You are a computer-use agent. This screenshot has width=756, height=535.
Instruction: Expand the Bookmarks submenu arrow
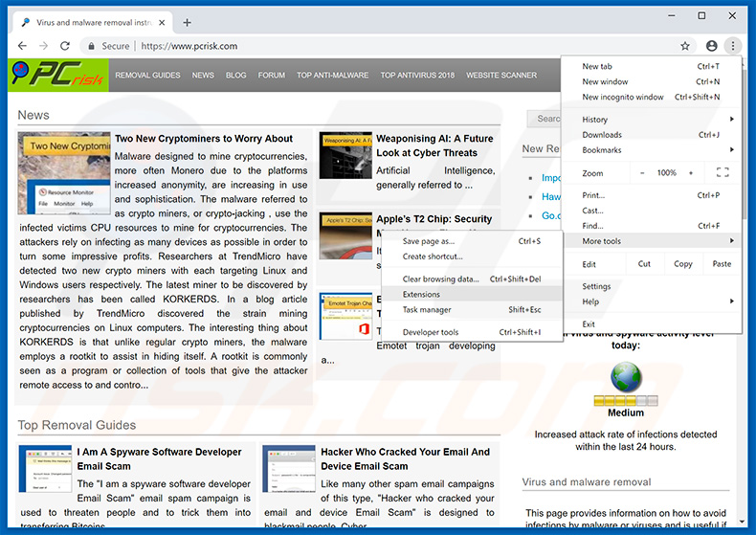click(x=731, y=150)
